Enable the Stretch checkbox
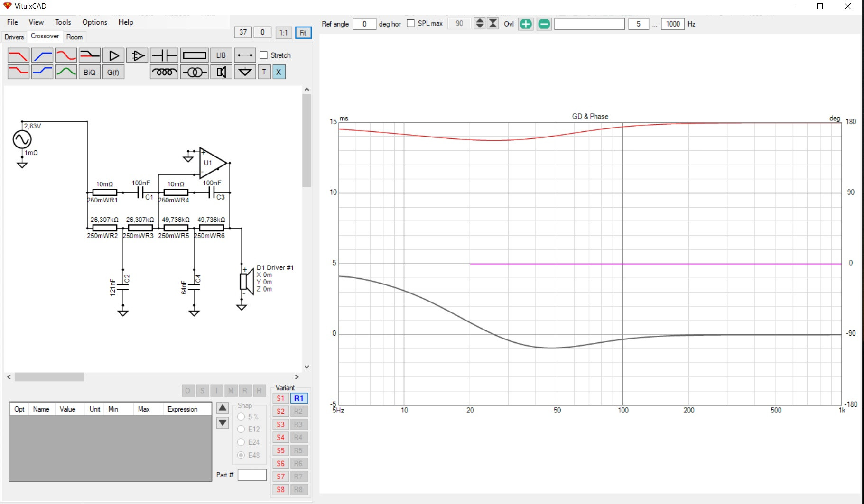The height and width of the screenshot is (504, 864). coord(264,55)
